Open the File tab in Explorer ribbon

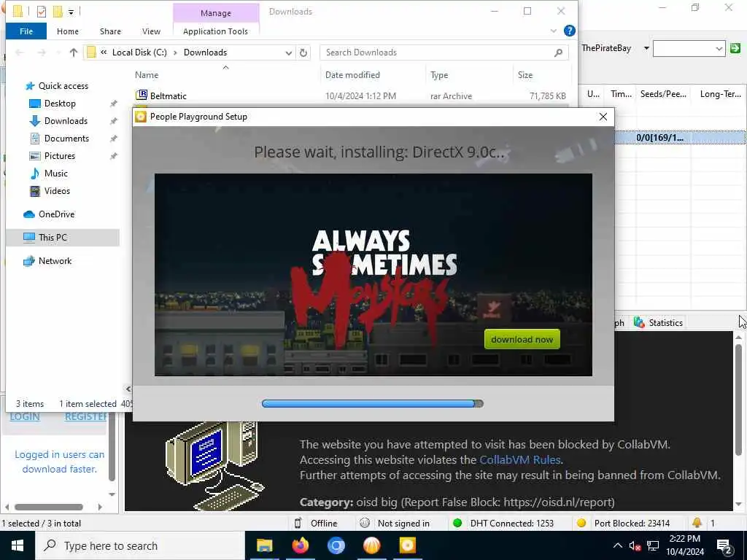[x=26, y=31]
